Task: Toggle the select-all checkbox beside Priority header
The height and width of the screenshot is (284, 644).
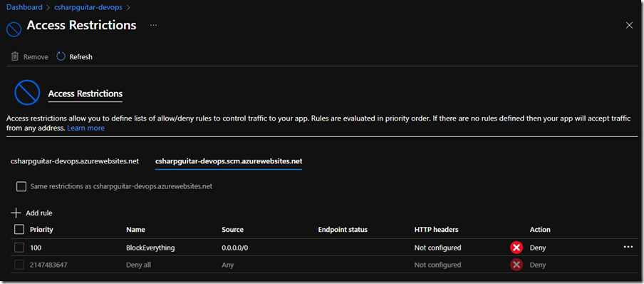Action: click(19, 229)
